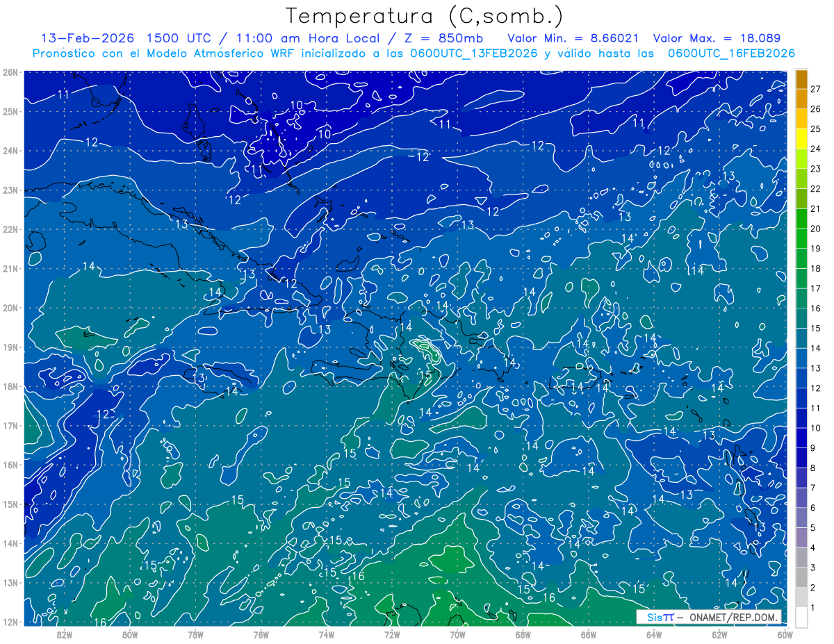This screenshot has width=834, height=644.
Task: Click the legend scale value "19"
Action: click(x=816, y=249)
